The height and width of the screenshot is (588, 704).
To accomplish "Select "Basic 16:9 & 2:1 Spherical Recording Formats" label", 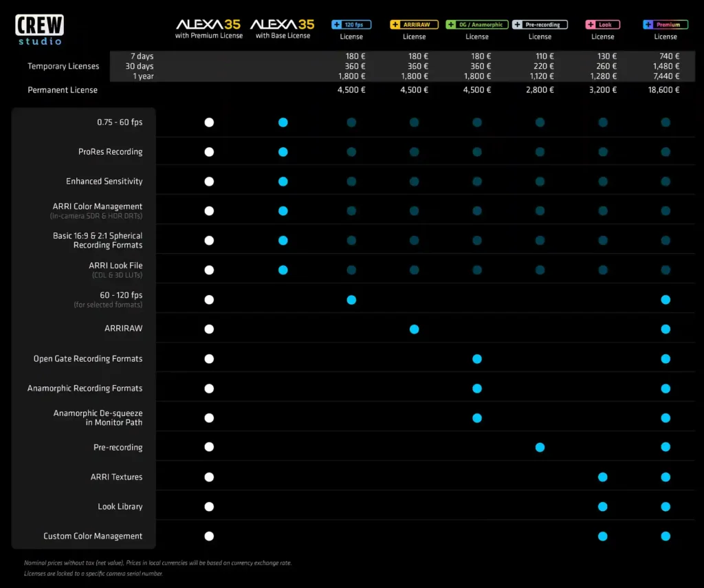I will coord(98,240).
